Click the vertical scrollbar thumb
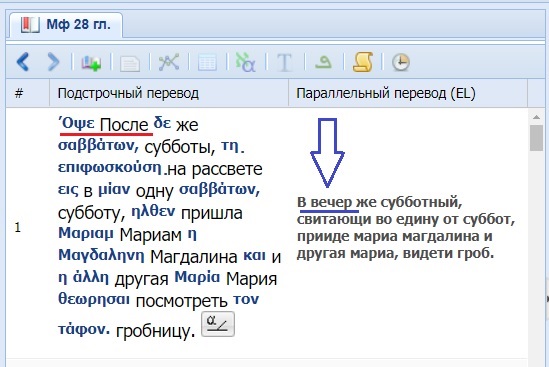The width and height of the screenshot is (549, 367). (536, 138)
